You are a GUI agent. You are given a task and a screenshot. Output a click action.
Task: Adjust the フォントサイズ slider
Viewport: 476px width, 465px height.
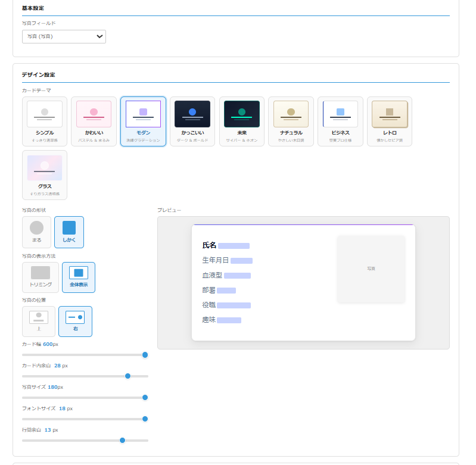[85, 419]
